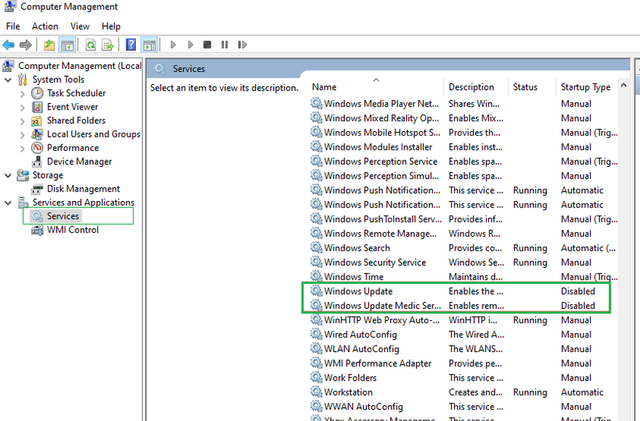Click the Services header in details pane
Image resolution: width=640 pixels, height=421 pixels.
[x=189, y=69]
